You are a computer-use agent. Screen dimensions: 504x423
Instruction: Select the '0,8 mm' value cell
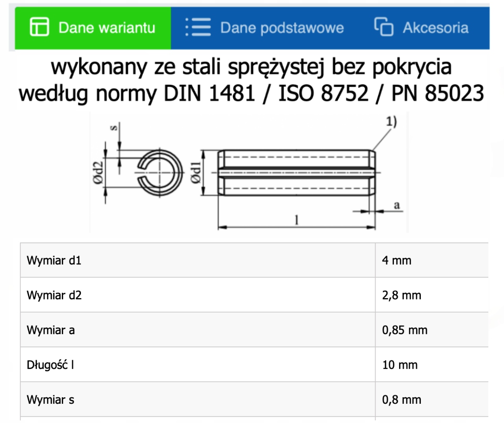(432, 400)
